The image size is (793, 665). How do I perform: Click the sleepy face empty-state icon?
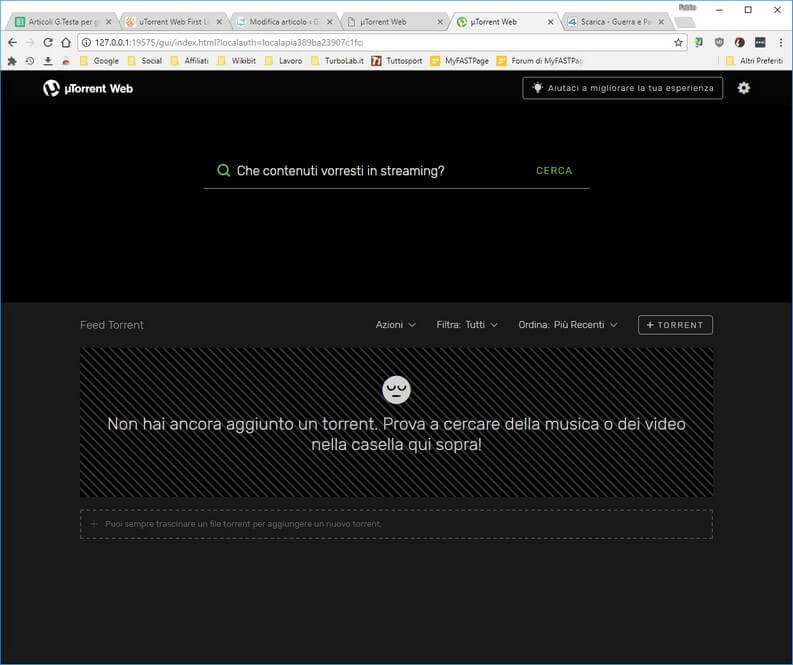[396, 390]
